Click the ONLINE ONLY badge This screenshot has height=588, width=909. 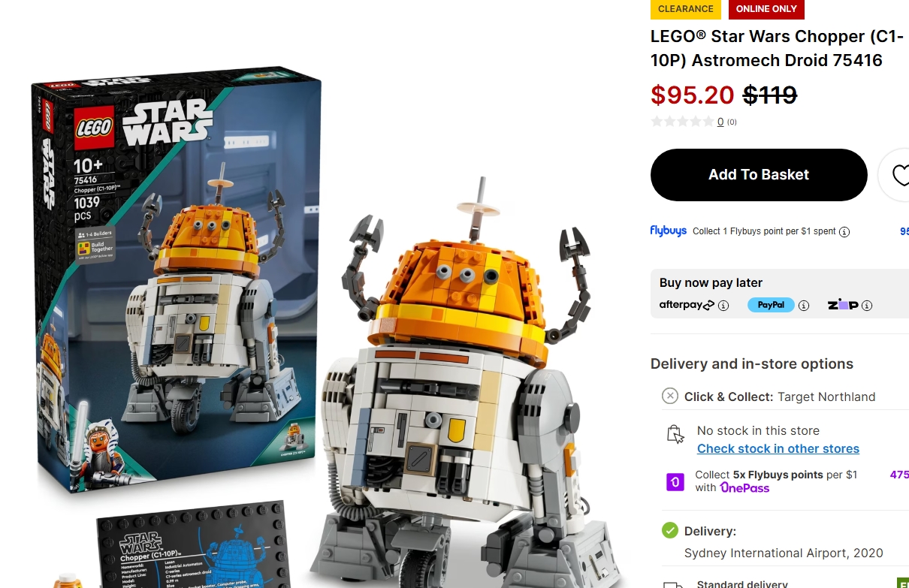766,9
